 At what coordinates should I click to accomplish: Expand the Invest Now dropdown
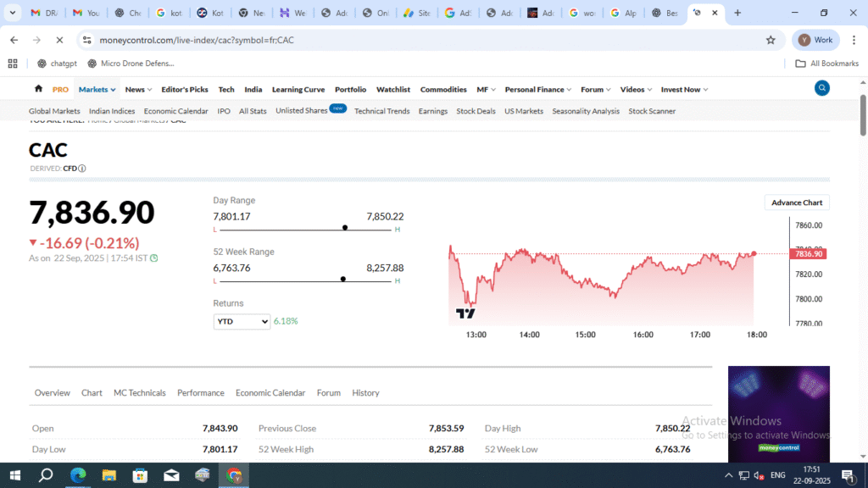[684, 89]
